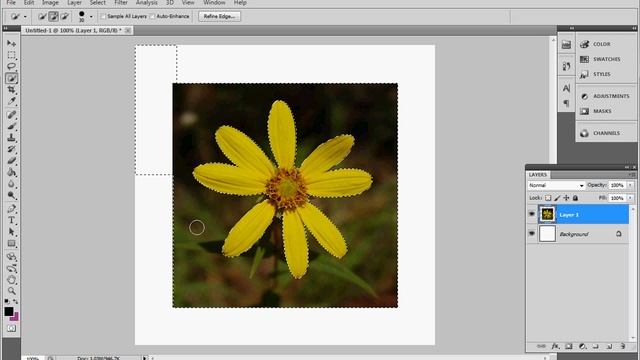The image size is (640, 360).
Task: Click Add layer style fx icon
Action: coord(555,346)
